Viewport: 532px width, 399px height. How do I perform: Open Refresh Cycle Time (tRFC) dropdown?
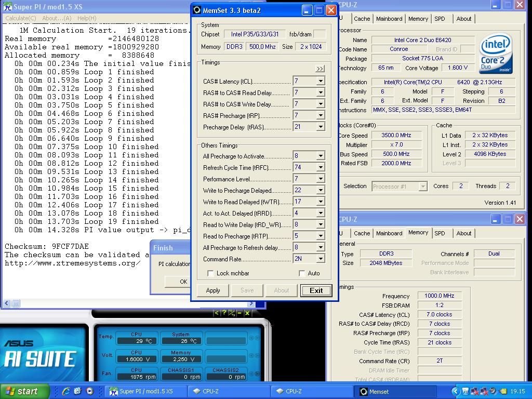point(320,167)
